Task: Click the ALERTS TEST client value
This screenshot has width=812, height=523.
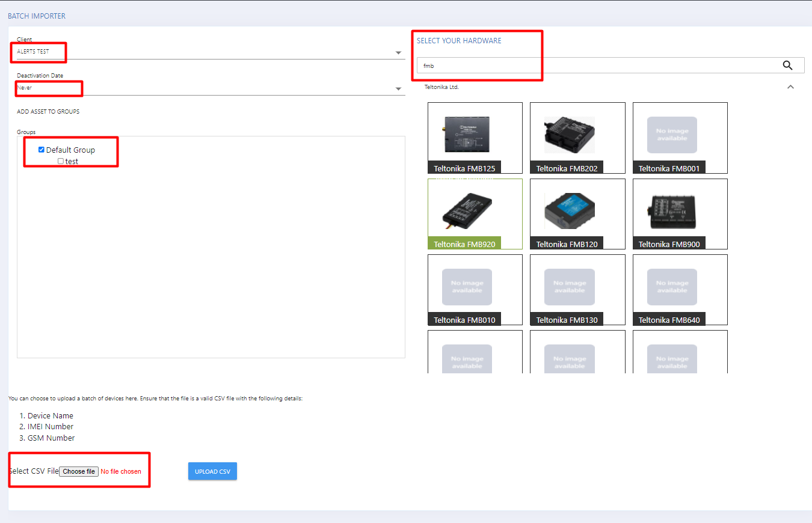Action: point(33,52)
